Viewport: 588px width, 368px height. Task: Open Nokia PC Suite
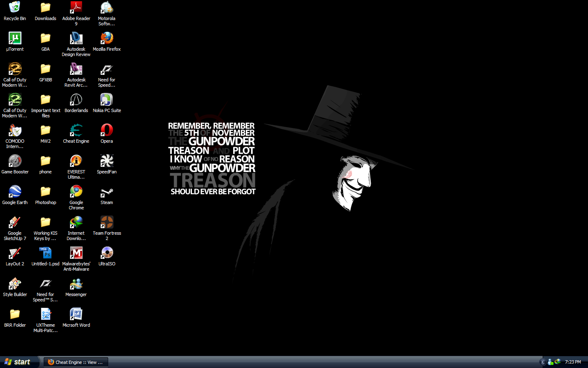[x=107, y=103]
